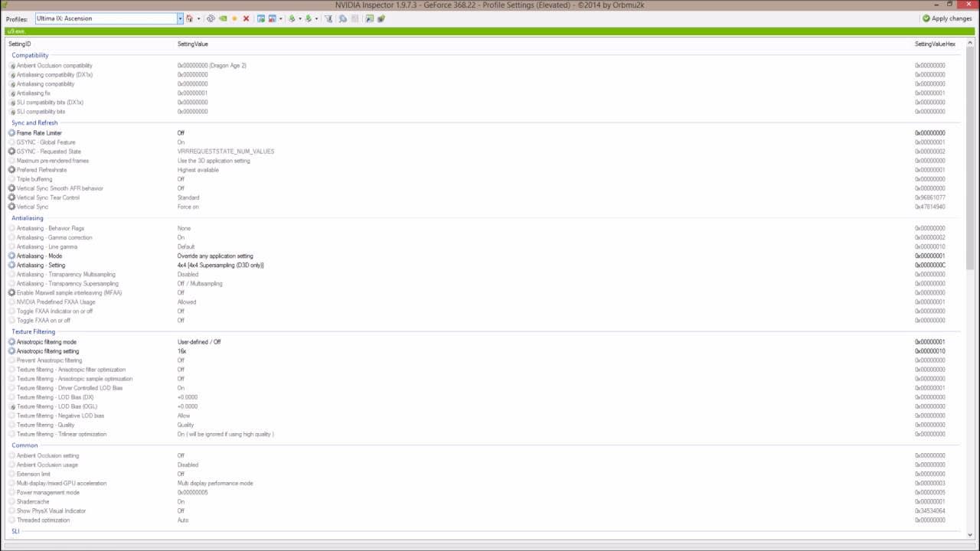The image size is (980, 551).
Task: Click the SettingValueHex column header
Action: 935,44
